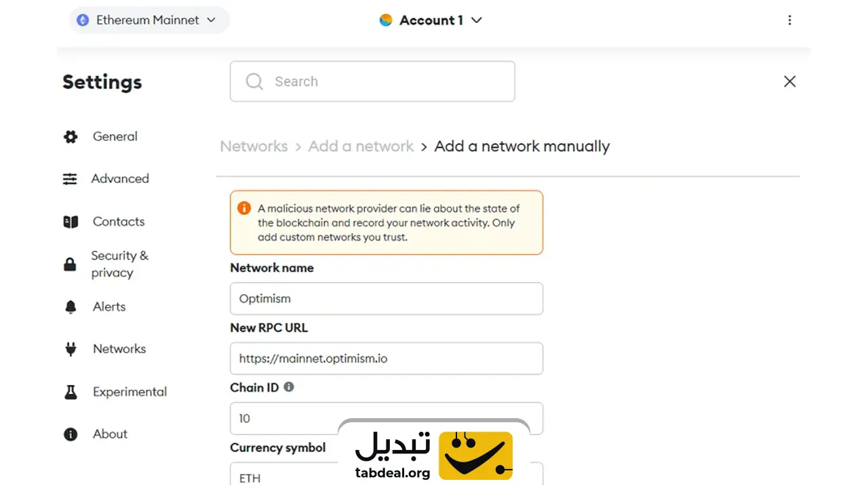
Task: Select the Alerts bell icon
Action: pos(71,306)
